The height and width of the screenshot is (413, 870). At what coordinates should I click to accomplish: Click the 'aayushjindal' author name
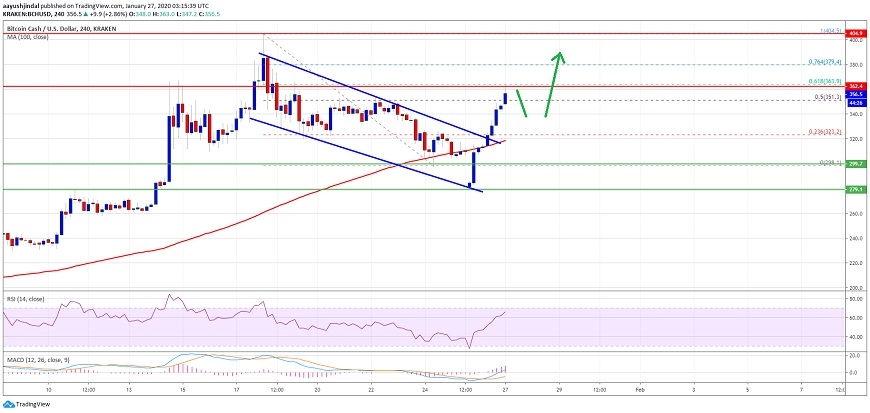(19, 6)
